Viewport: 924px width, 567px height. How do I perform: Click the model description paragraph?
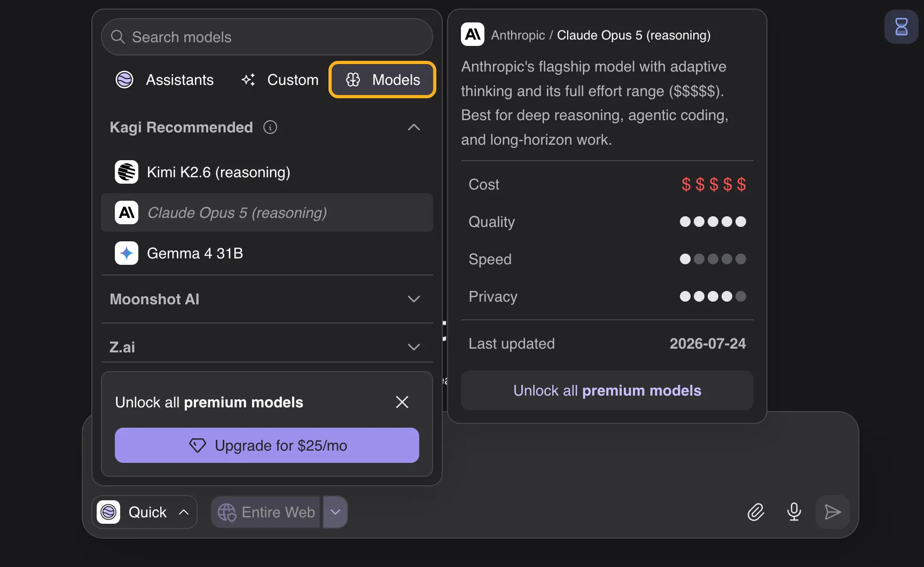(x=595, y=103)
